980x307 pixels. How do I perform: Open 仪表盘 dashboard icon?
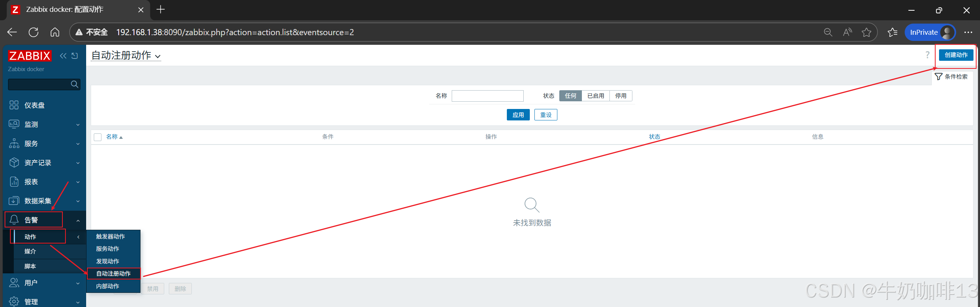14,105
